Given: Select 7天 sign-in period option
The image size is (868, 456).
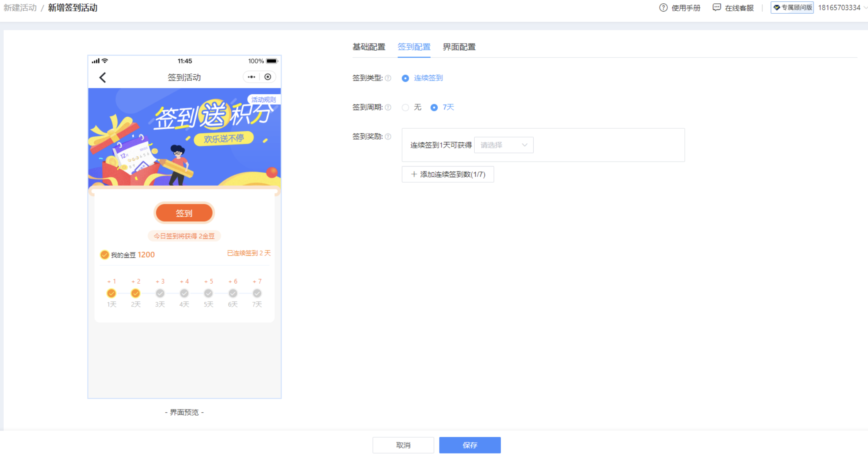Looking at the screenshot, I should [434, 108].
